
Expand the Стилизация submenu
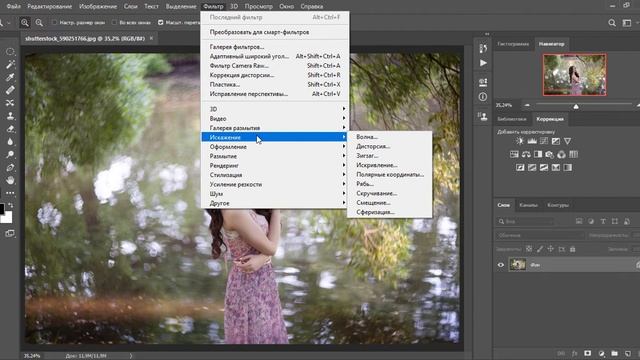click(x=274, y=175)
